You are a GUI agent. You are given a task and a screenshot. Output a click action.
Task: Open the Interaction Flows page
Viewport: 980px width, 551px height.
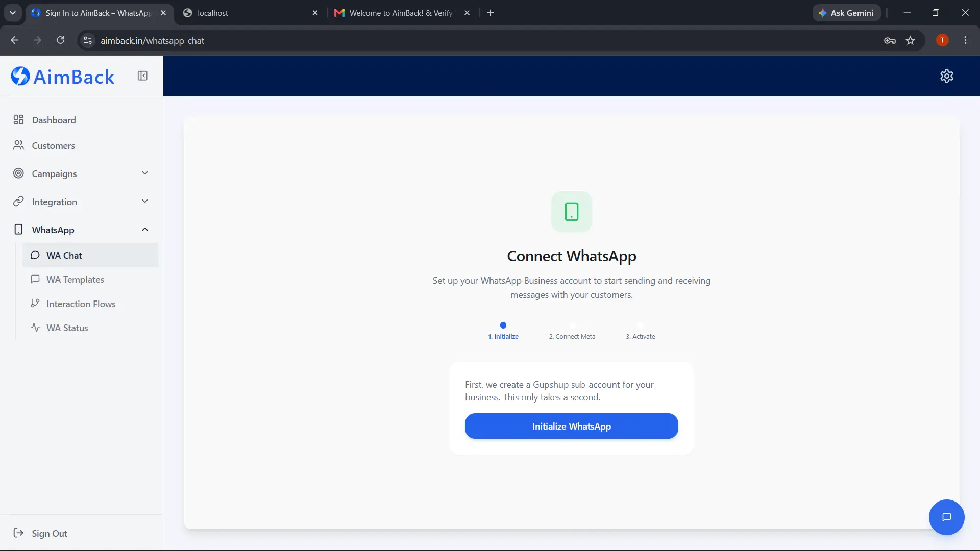coord(90,304)
